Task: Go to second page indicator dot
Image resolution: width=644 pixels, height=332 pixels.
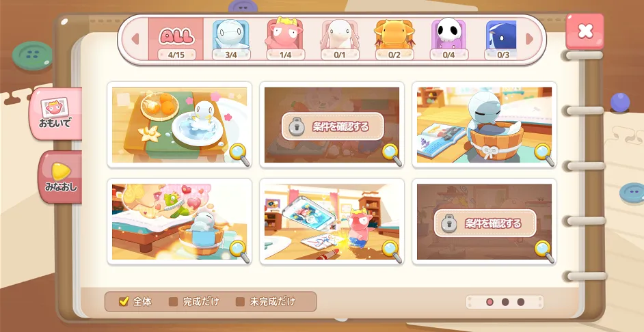Action: (505, 302)
